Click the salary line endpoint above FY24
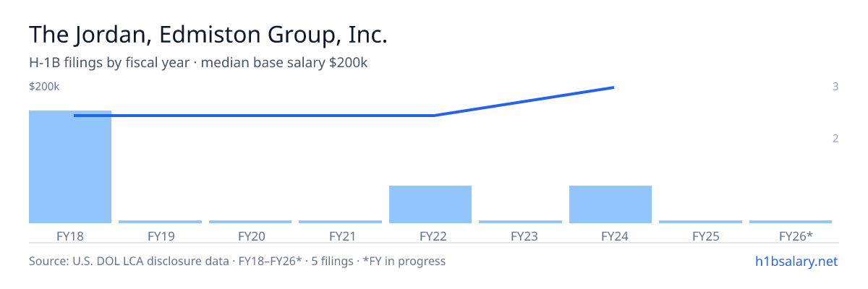This screenshot has height=289, width=868. click(613, 87)
